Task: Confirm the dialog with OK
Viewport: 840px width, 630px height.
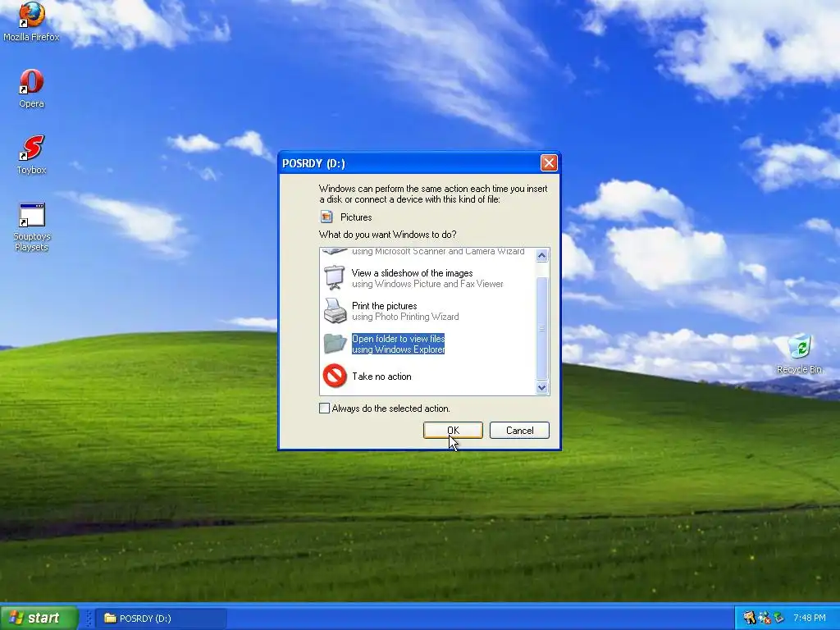Action: click(453, 430)
